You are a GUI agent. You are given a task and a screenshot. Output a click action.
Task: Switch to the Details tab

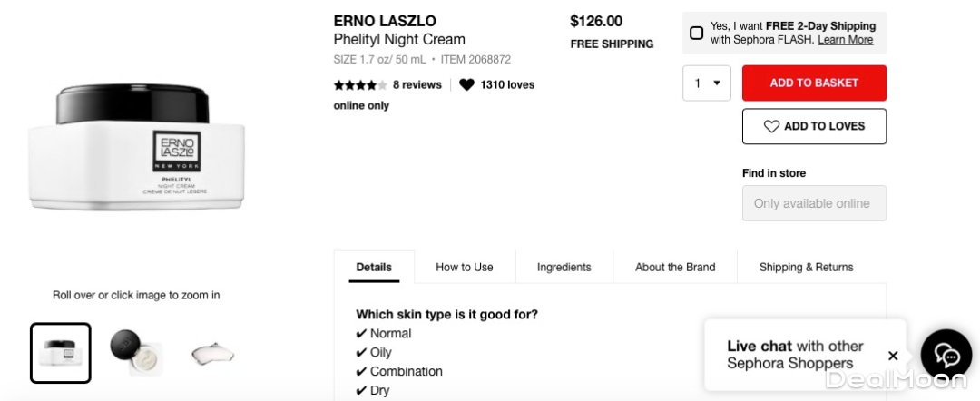pyautogui.click(x=374, y=268)
